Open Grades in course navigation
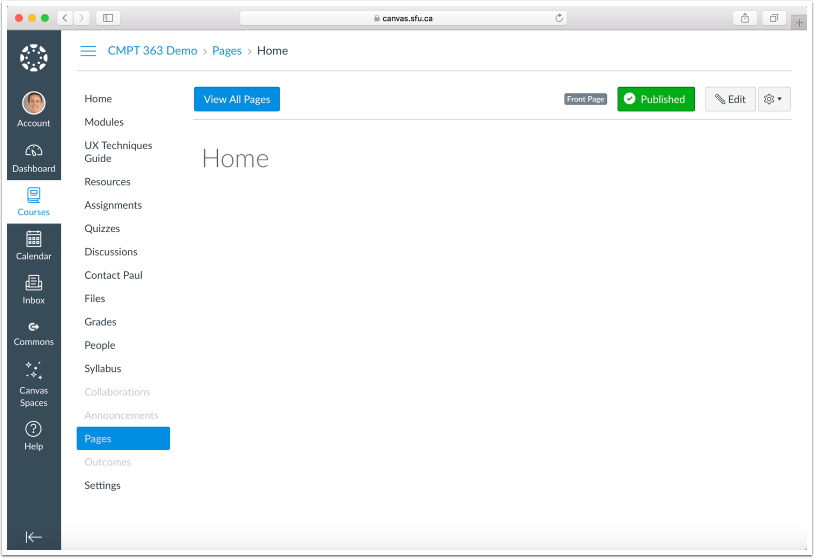This screenshot has width=814, height=558. [x=101, y=322]
